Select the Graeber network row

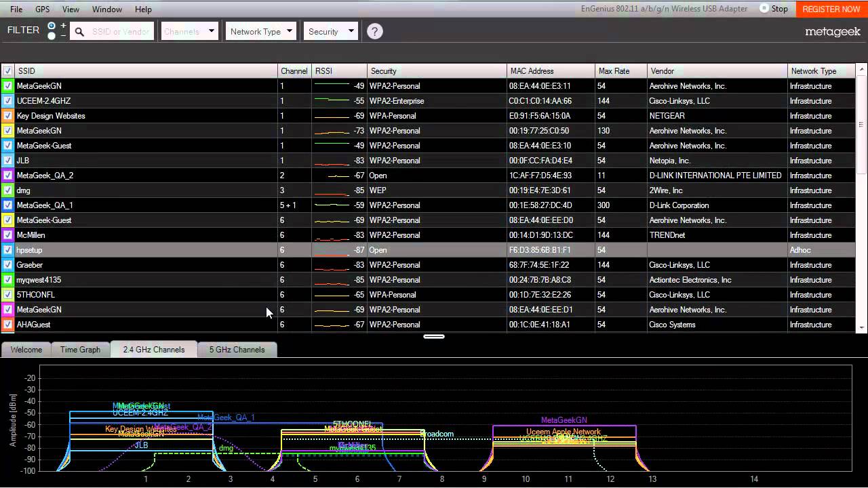[x=429, y=265]
